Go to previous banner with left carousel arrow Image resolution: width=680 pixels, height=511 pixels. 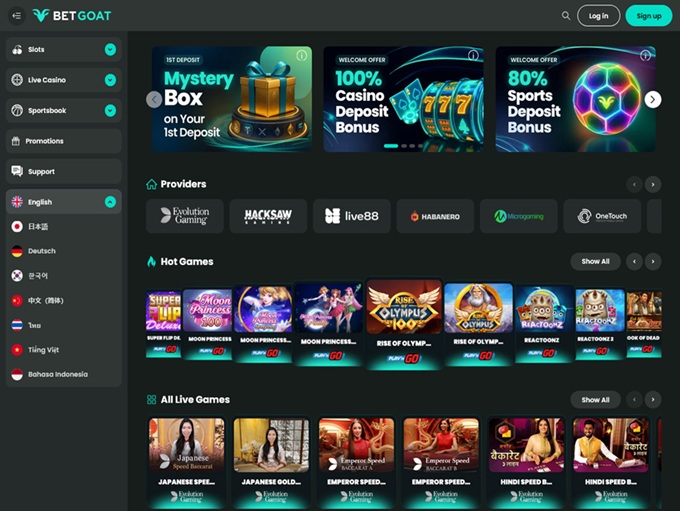154,99
